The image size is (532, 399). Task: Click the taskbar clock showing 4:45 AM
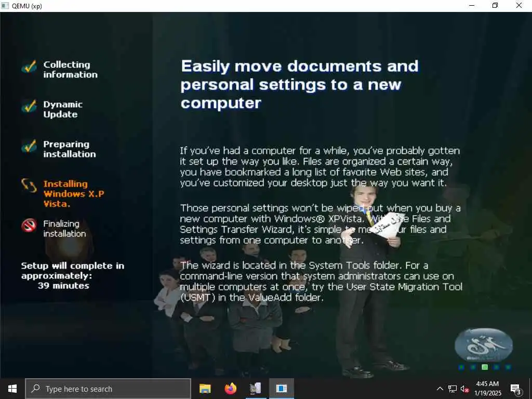pos(487,384)
